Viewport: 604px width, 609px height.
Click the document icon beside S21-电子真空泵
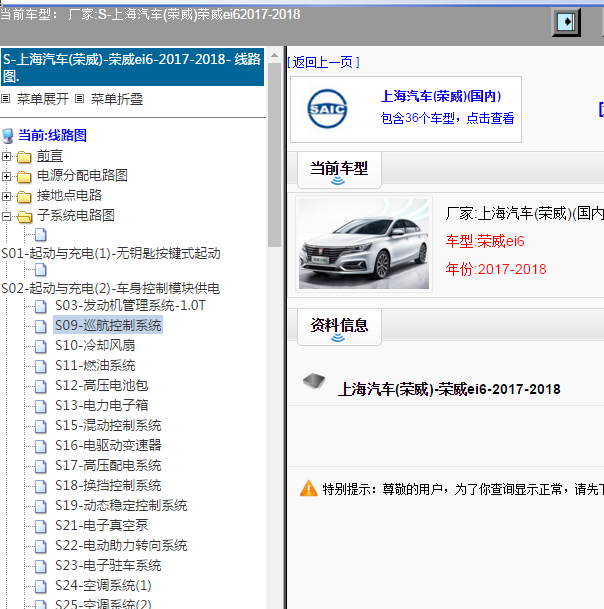(40, 526)
